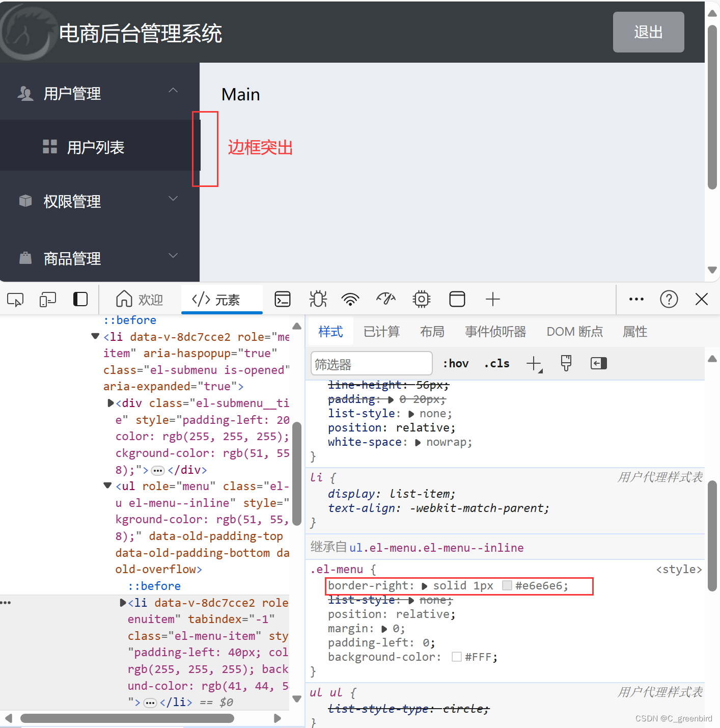The height and width of the screenshot is (728, 720).
Task: Add a new style rule icon
Action: tap(534, 364)
